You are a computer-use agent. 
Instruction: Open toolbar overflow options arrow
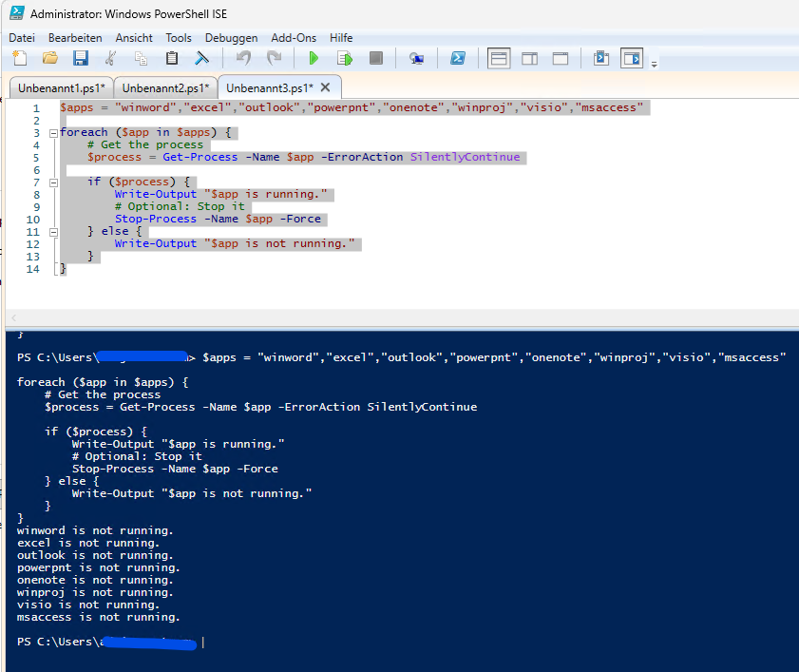point(654,64)
